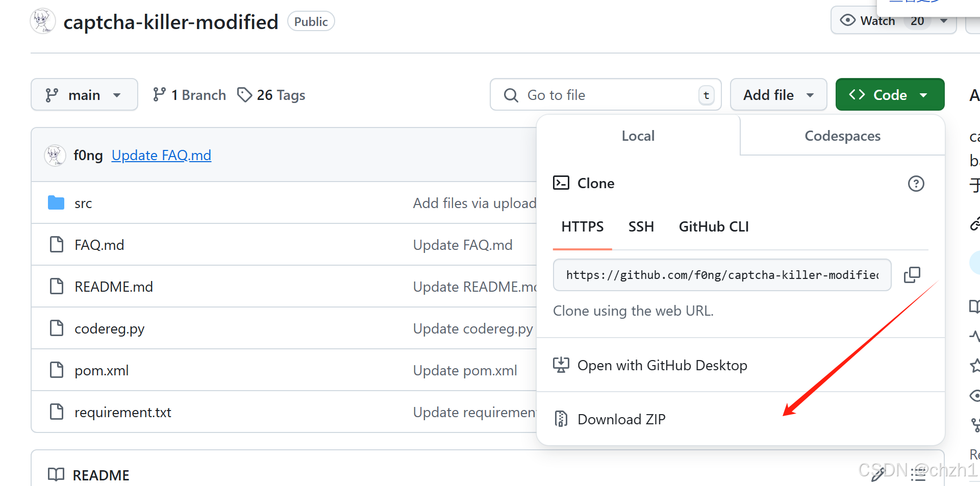Screen dimensions: 980x486
Task: Click the file icon beside README.md
Action: [x=56, y=287]
